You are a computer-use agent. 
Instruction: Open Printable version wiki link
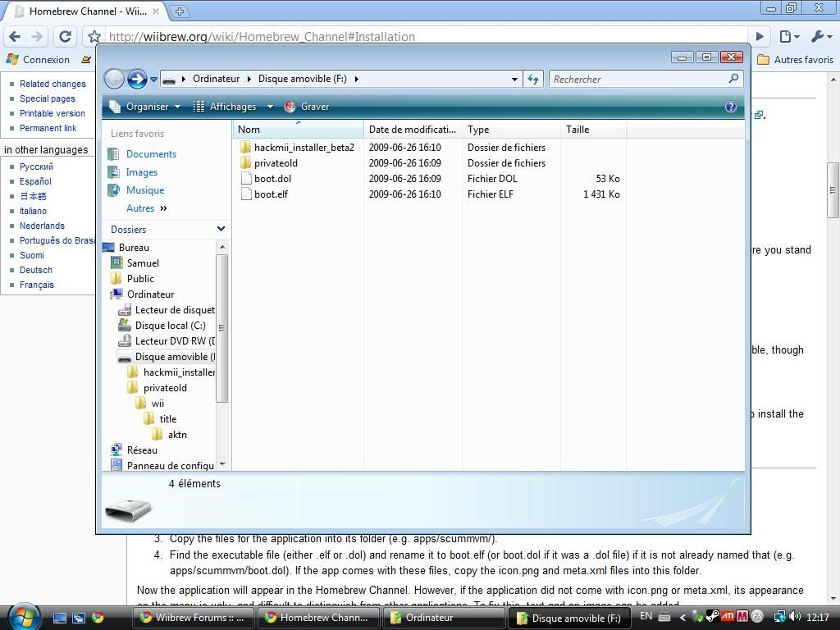[x=52, y=113]
